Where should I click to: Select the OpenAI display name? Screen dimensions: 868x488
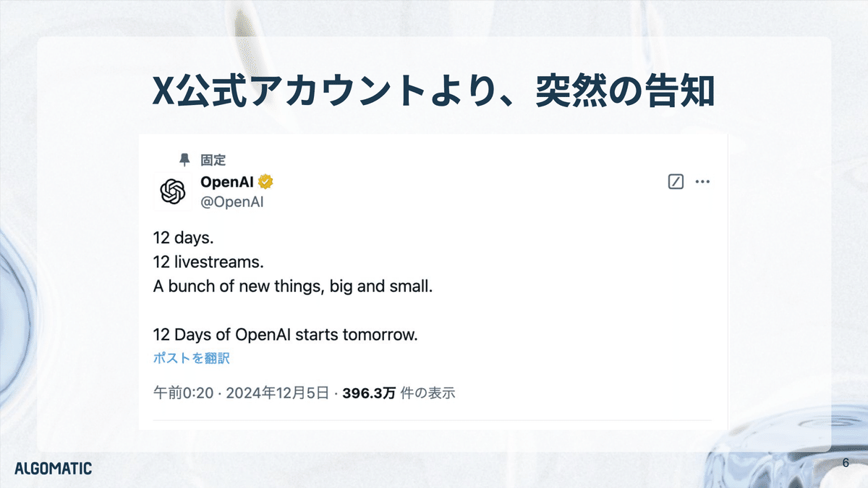coord(227,182)
